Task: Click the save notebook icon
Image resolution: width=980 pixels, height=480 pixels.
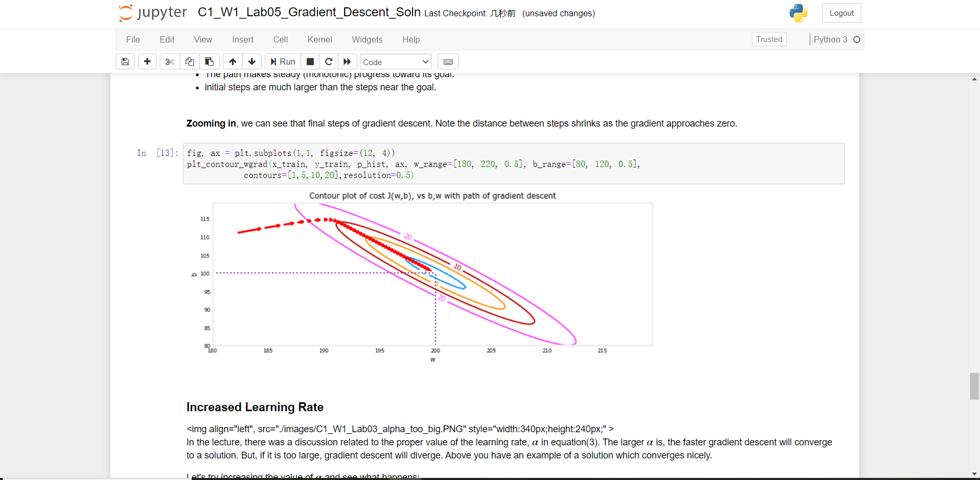Action: 125,61
